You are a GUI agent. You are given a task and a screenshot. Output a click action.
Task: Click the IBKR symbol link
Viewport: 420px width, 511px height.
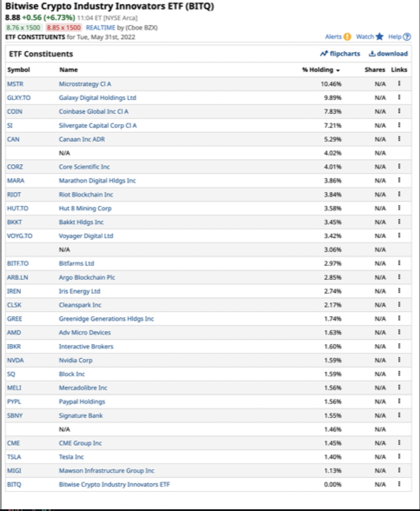(x=14, y=346)
